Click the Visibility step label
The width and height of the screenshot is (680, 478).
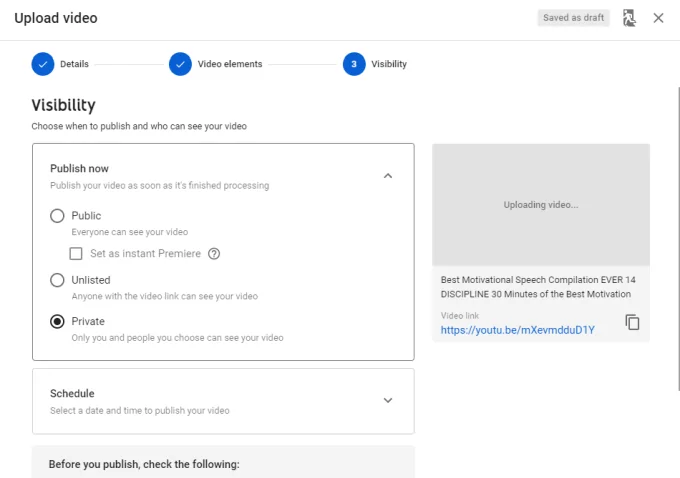tap(389, 64)
